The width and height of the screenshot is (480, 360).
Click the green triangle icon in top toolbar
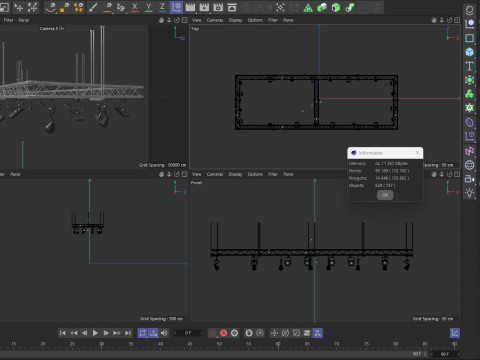(308, 7)
